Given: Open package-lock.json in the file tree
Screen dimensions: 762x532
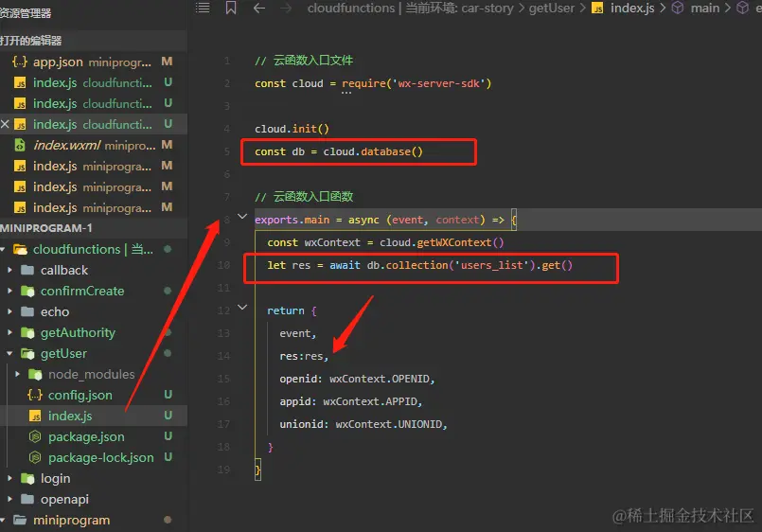Looking at the screenshot, I should pos(100,457).
